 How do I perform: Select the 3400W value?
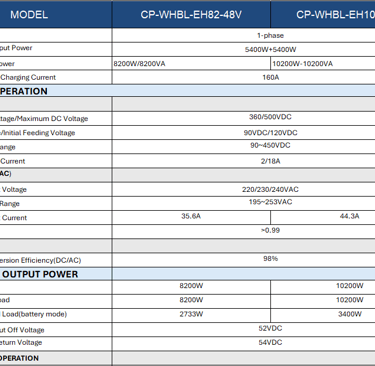(x=350, y=314)
